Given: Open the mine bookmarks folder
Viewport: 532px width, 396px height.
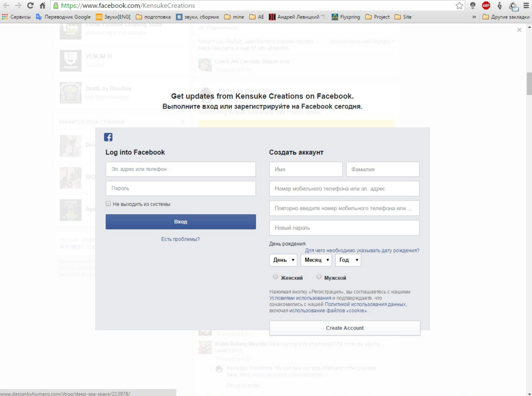Looking at the screenshot, I should click(234, 17).
